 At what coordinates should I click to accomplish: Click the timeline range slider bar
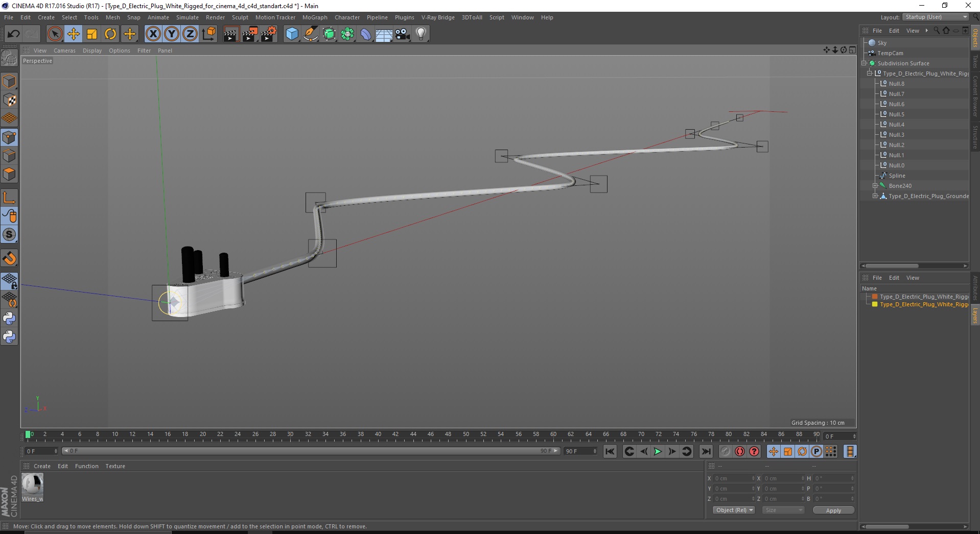point(311,451)
